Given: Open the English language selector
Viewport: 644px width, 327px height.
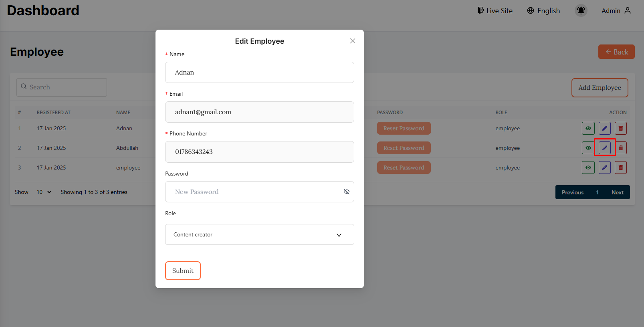Looking at the screenshot, I should point(543,11).
